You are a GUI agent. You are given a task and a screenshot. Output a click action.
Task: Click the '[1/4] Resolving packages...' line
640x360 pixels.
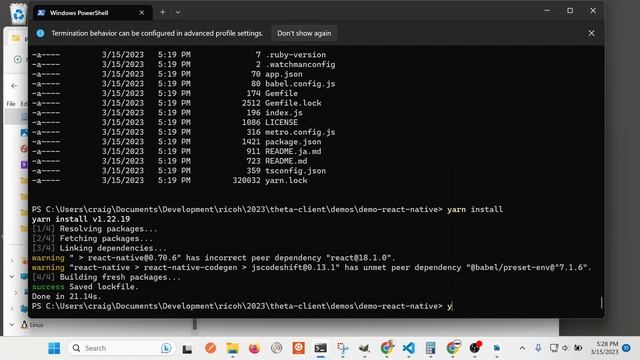point(95,229)
